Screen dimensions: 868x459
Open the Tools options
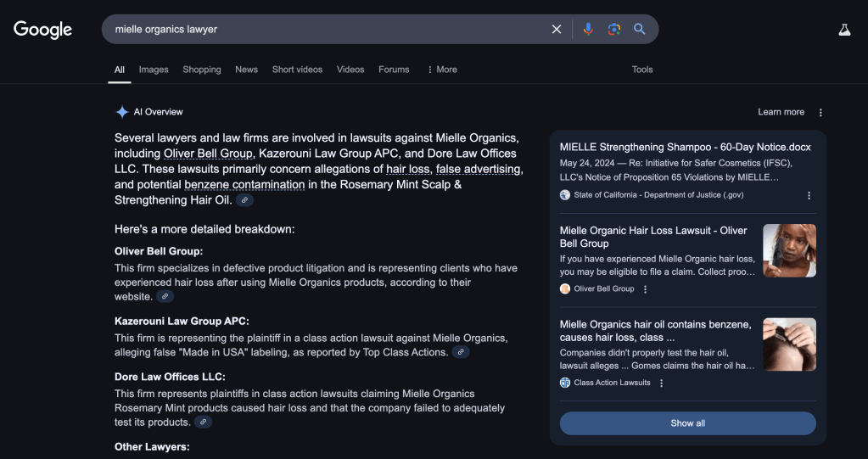pos(642,70)
